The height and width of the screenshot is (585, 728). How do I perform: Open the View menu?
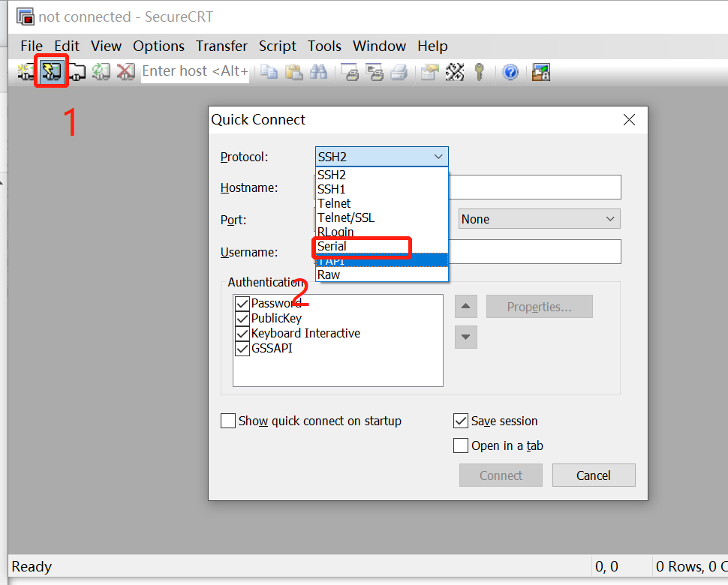pos(106,46)
